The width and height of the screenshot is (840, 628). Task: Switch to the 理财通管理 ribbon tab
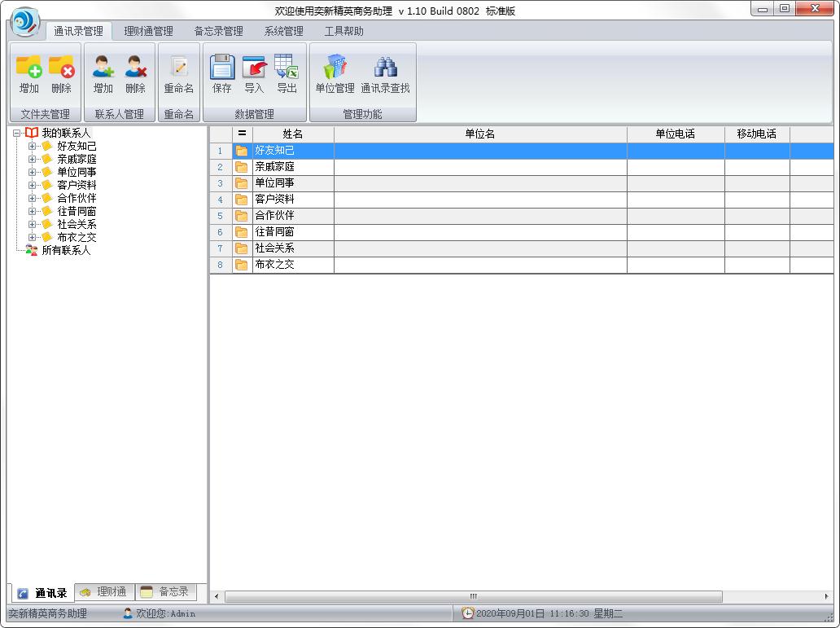[x=148, y=32]
